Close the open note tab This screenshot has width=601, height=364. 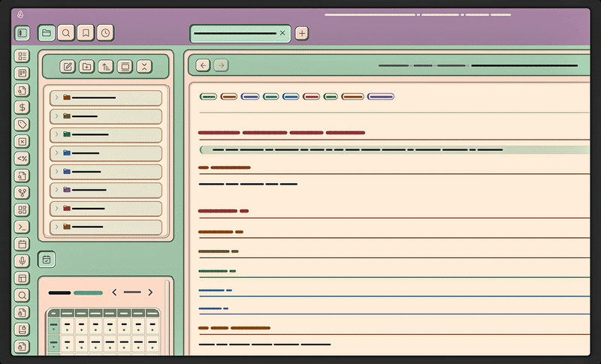(x=282, y=33)
